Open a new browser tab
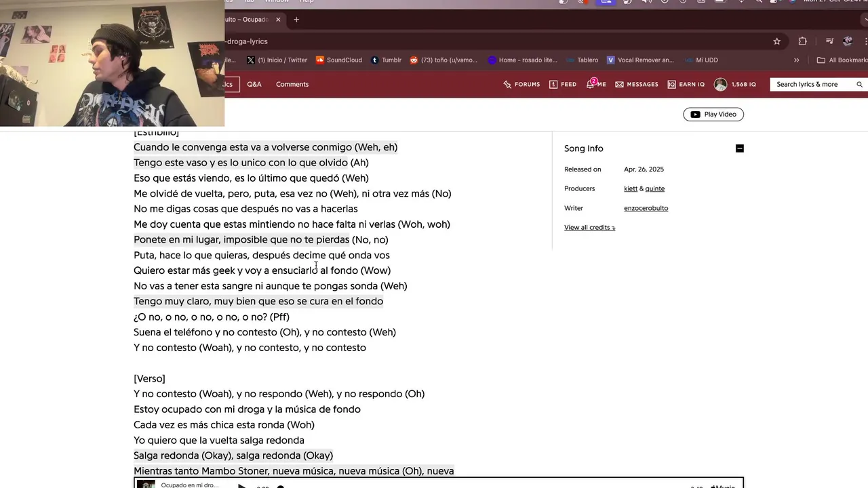This screenshot has width=868, height=488. coord(296,20)
